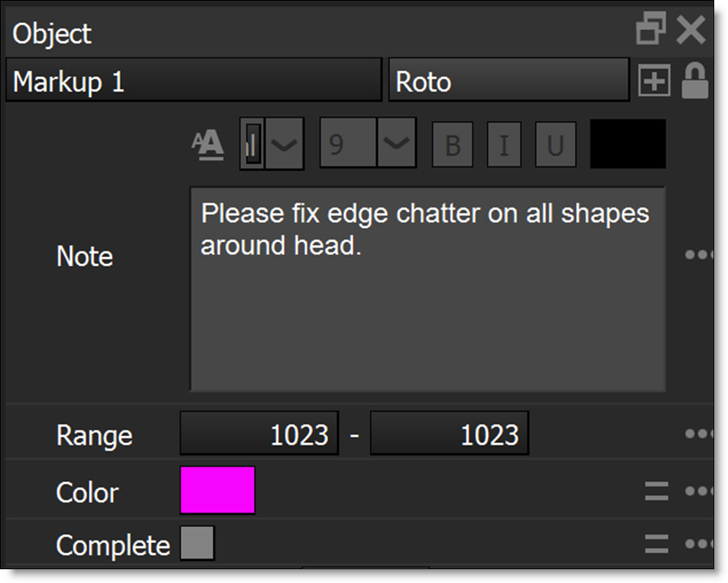Image resolution: width=728 pixels, height=583 pixels.
Task: Click the Range end frame field
Action: pos(449,435)
